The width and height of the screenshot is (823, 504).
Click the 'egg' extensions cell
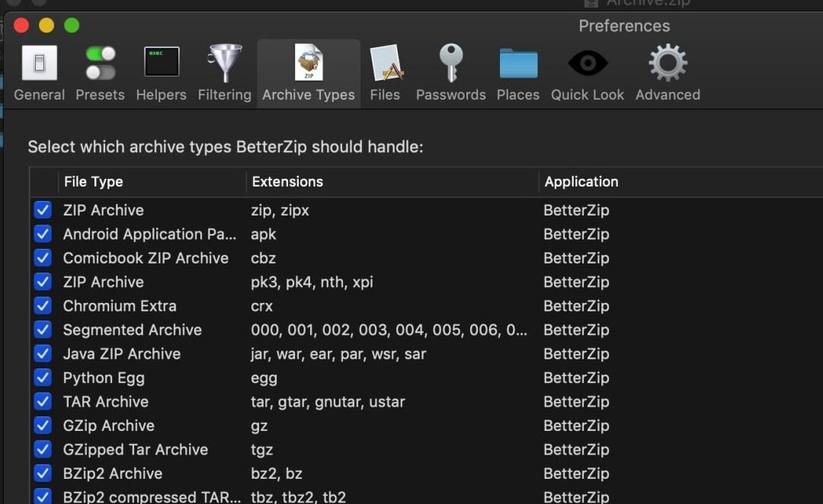pos(264,378)
